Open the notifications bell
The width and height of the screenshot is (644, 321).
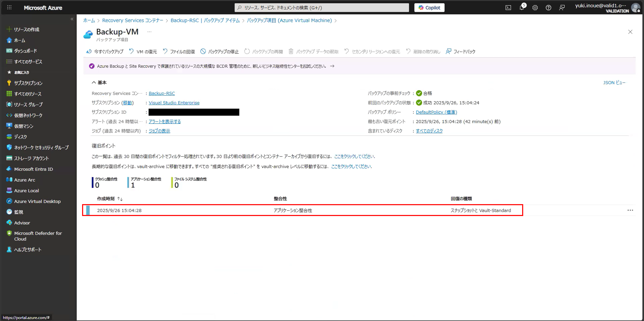point(522,8)
